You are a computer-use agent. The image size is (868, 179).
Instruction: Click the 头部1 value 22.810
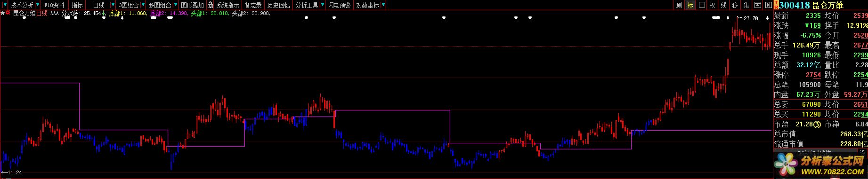(x=219, y=13)
